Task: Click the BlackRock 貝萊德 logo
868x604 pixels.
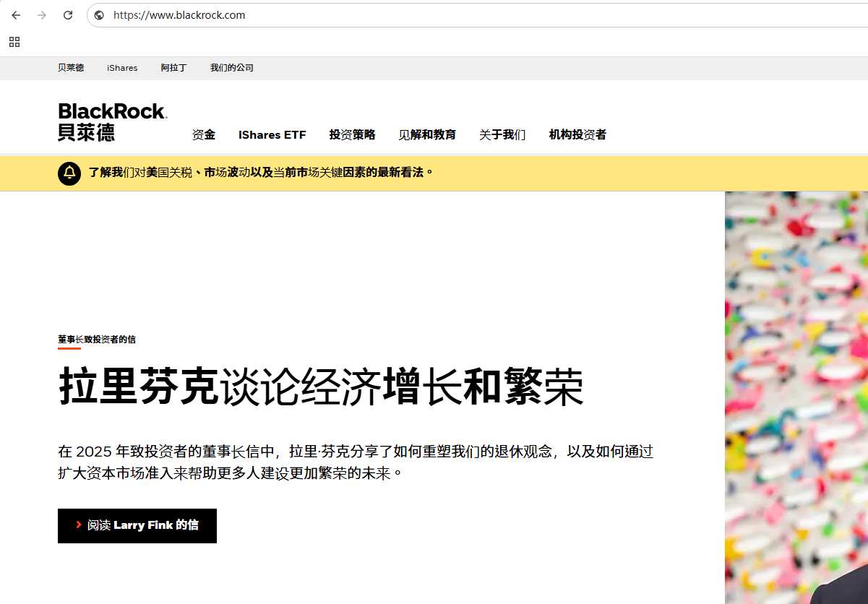Action: click(x=113, y=121)
